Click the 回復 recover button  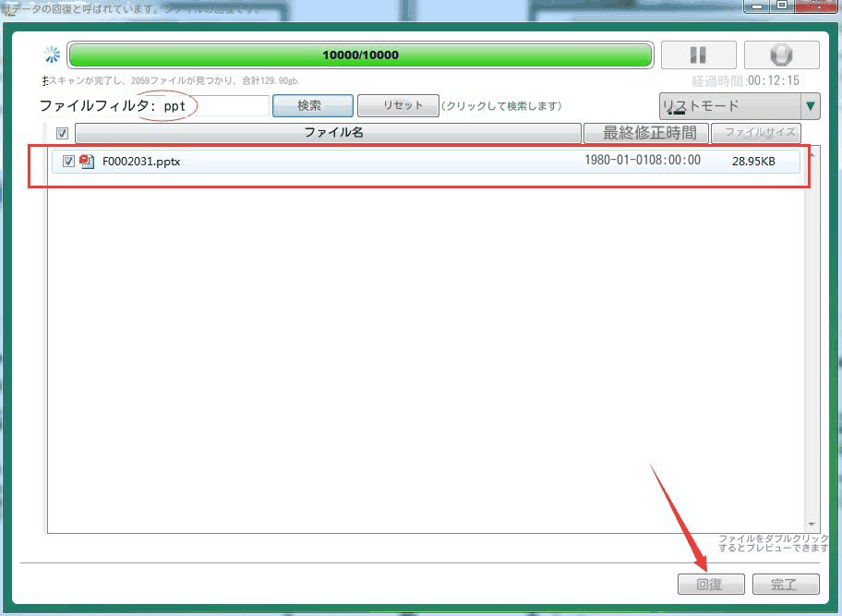pyautogui.click(x=711, y=584)
